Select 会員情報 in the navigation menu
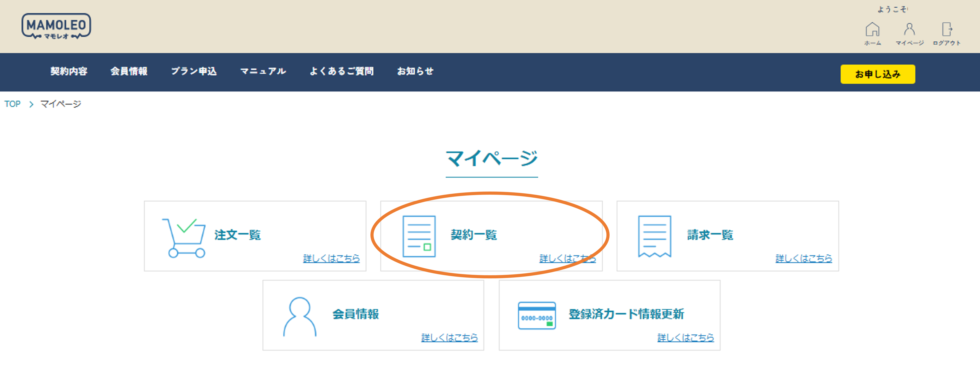The height and width of the screenshot is (386, 980). point(129,71)
